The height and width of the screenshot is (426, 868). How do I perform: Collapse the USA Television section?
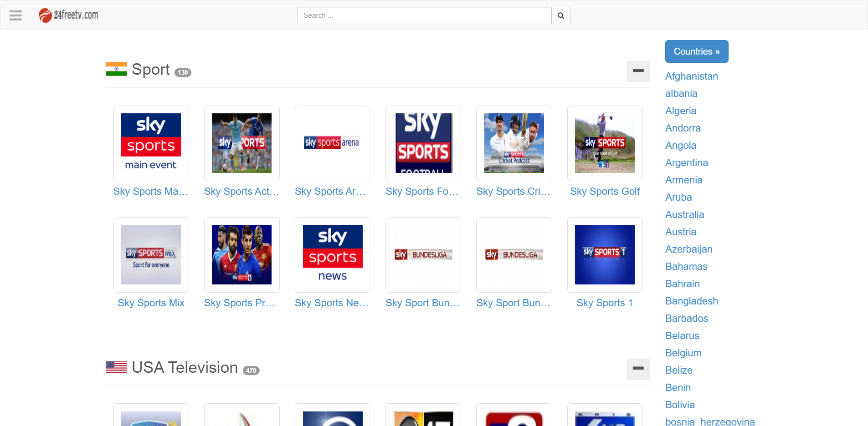637,369
